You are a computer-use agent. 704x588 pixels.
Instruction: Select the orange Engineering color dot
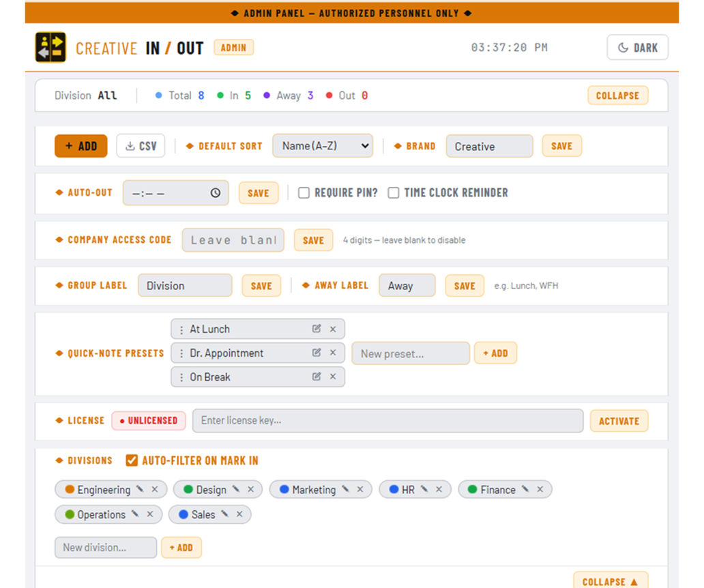[x=70, y=489]
